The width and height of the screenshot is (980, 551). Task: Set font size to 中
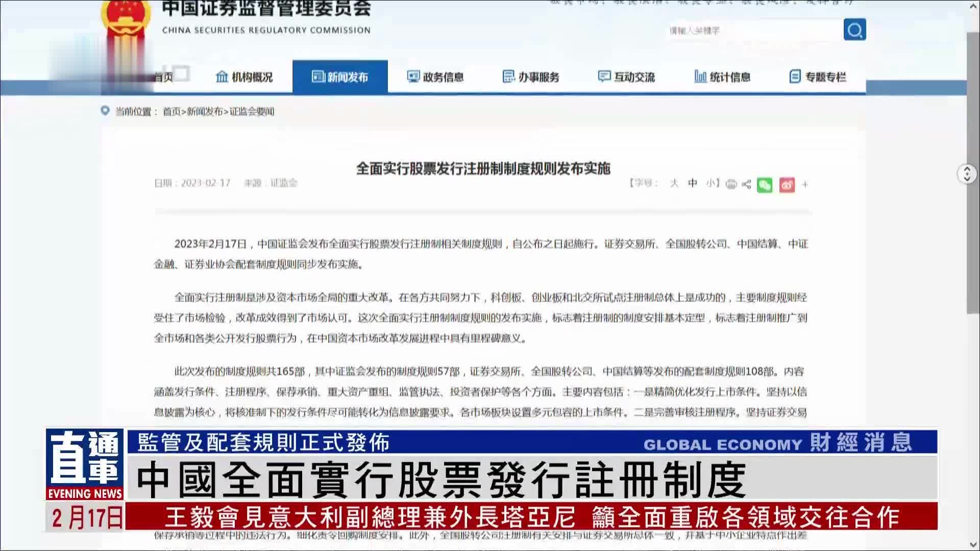[x=692, y=183]
